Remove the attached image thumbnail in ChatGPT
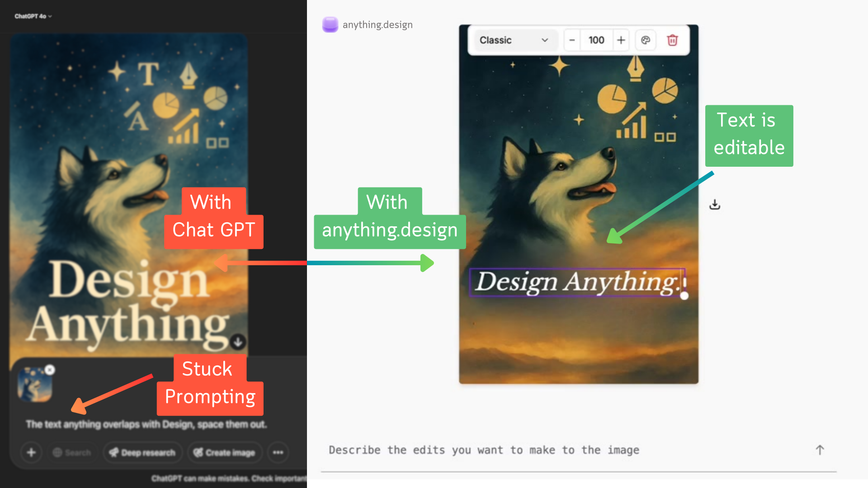This screenshot has width=868, height=488. click(x=50, y=370)
